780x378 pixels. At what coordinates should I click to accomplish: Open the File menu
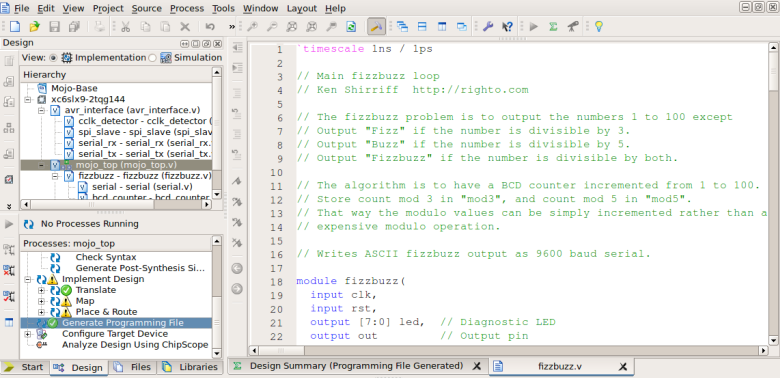click(x=21, y=8)
